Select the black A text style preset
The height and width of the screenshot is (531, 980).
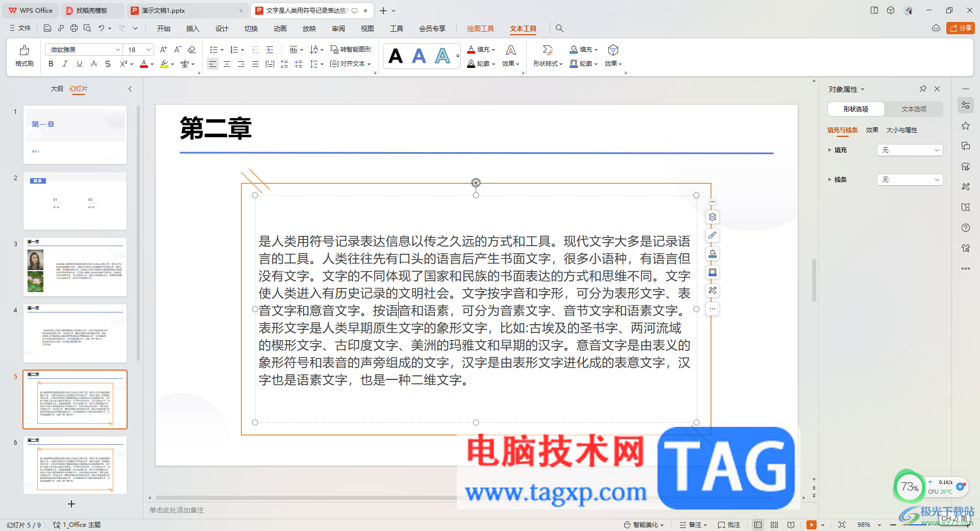[x=396, y=56]
